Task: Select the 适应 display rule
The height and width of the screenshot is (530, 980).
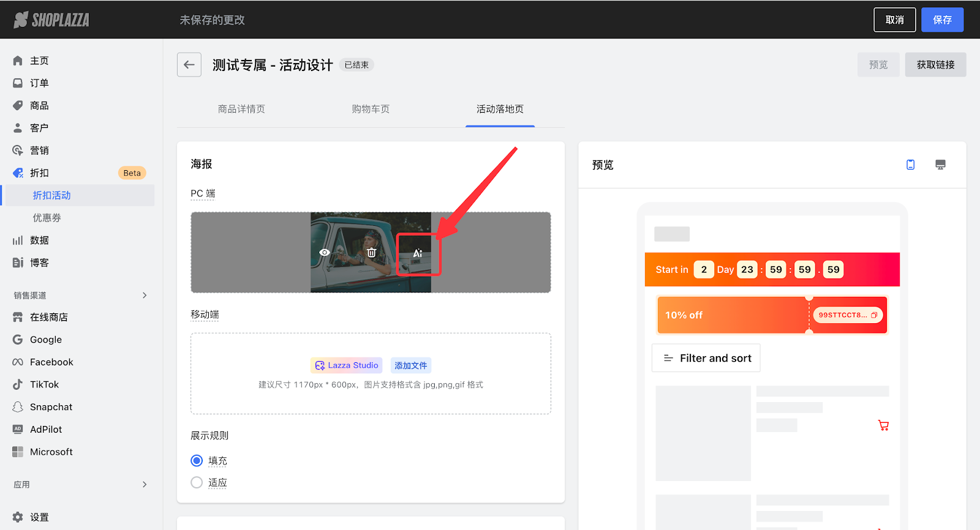Action: (197, 482)
